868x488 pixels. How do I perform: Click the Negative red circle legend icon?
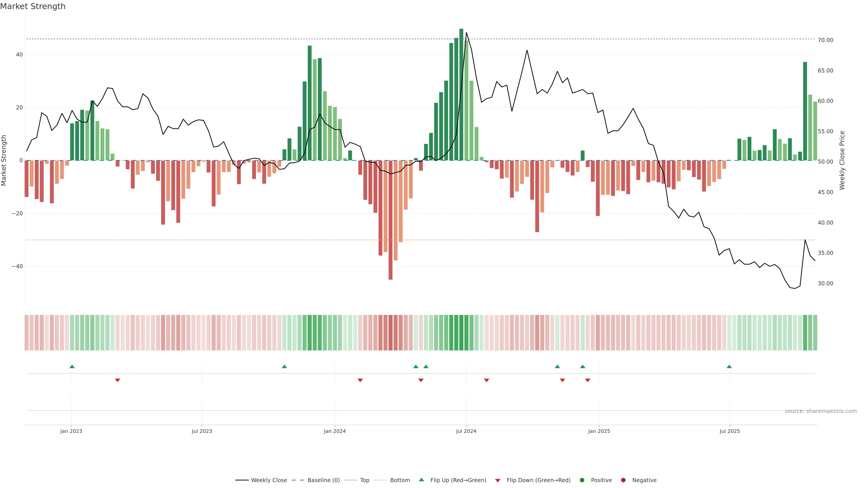pyautogui.click(x=623, y=480)
